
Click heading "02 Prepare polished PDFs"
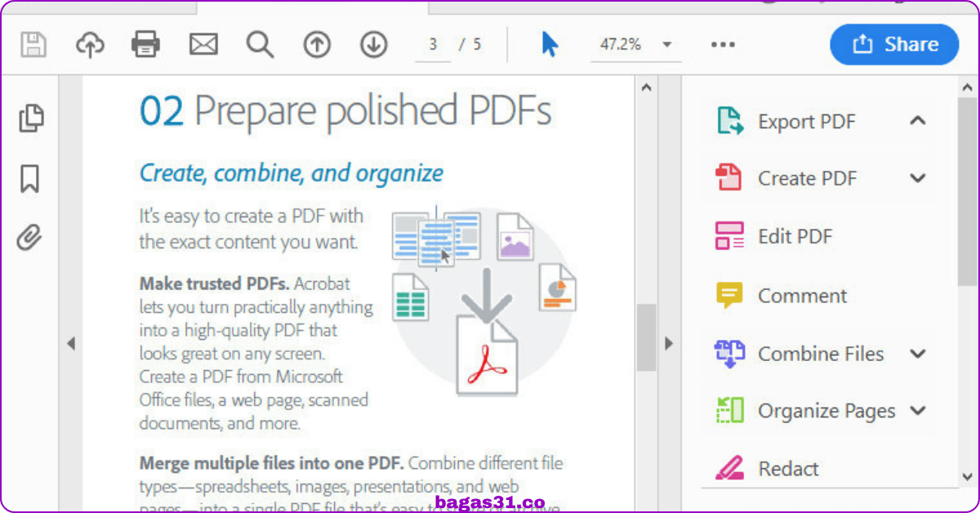tap(345, 111)
